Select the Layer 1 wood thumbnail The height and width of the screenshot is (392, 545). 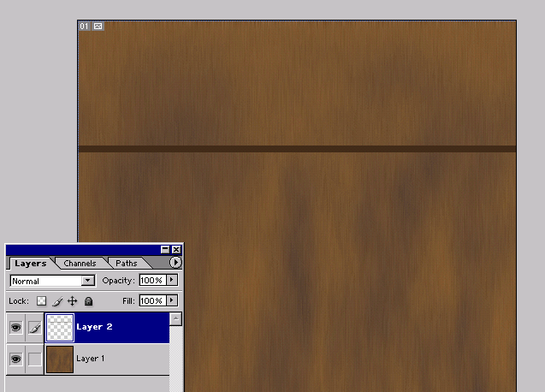point(60,359)
